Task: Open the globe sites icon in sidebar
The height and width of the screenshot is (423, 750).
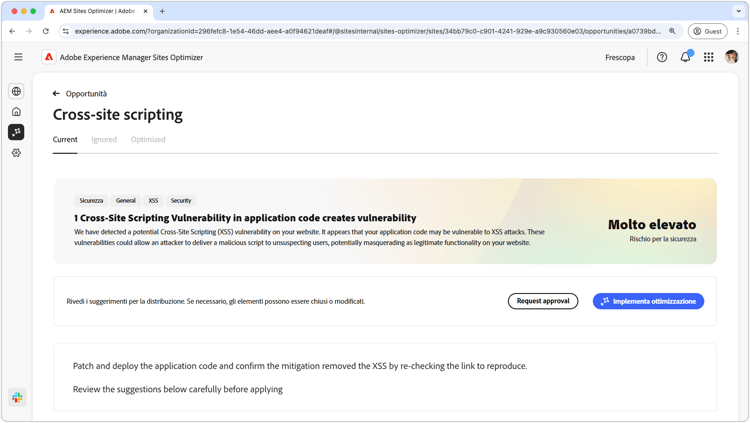Action: coord(16,91)
